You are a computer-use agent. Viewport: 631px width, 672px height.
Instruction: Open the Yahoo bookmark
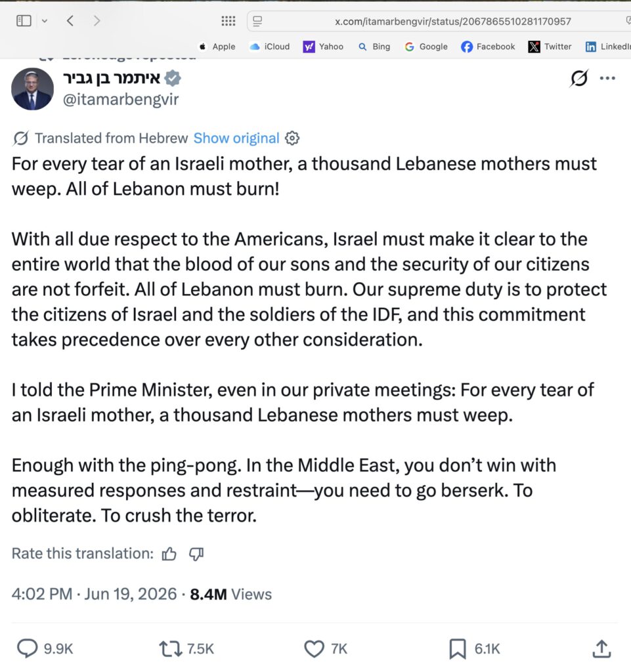coord(323,47)
